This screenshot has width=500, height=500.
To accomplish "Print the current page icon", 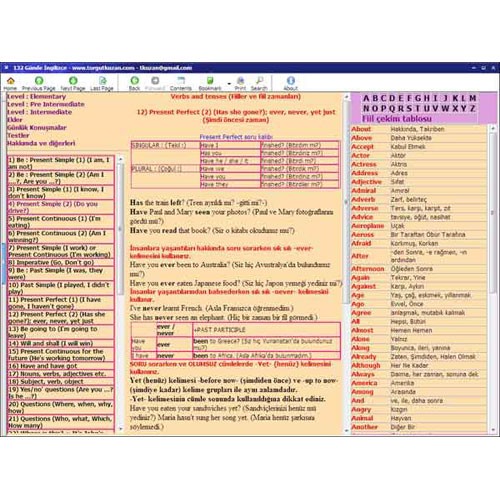I will 240,81.
